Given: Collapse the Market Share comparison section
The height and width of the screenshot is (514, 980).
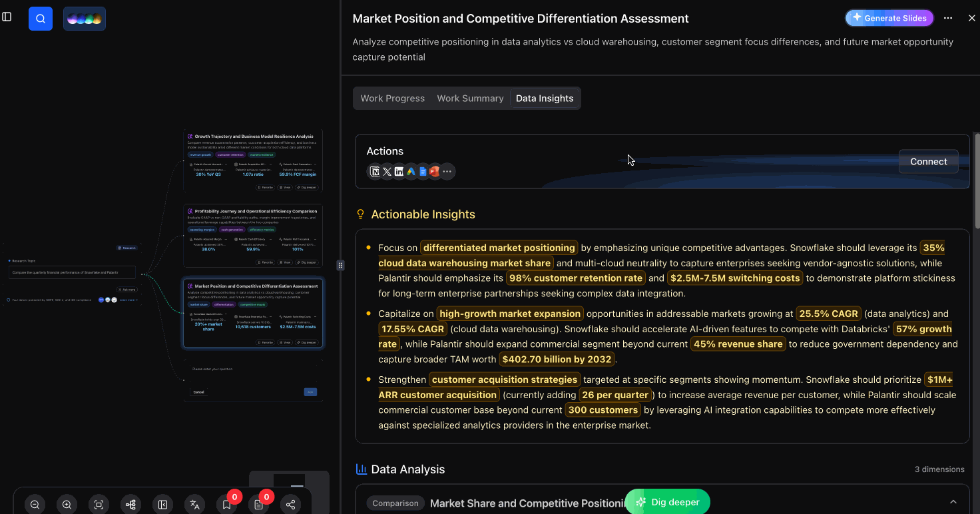Looking at the screenshot, I should coord(953,502).
